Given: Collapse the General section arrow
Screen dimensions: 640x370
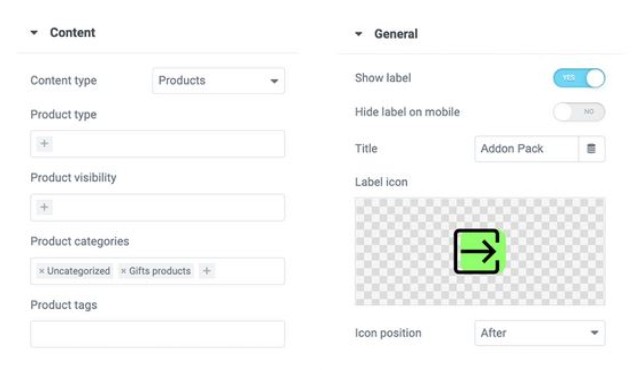Looking at the screenshot, I should [x=358, y=34].
